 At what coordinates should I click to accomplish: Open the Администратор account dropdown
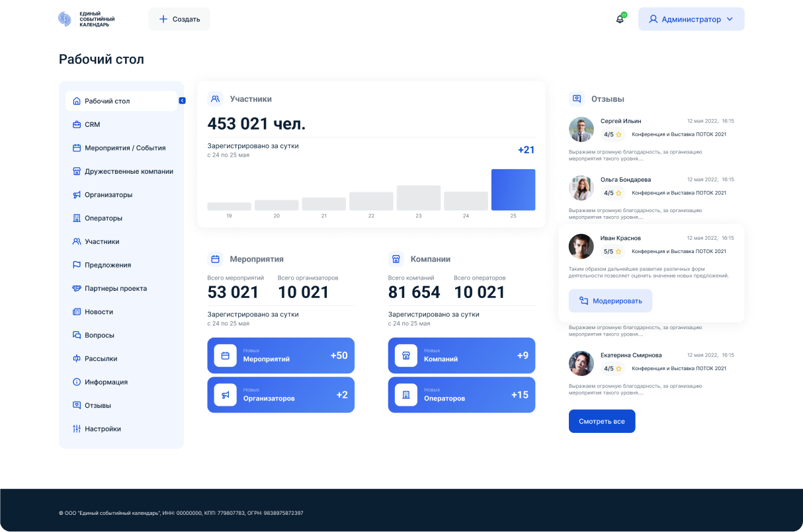691,19
